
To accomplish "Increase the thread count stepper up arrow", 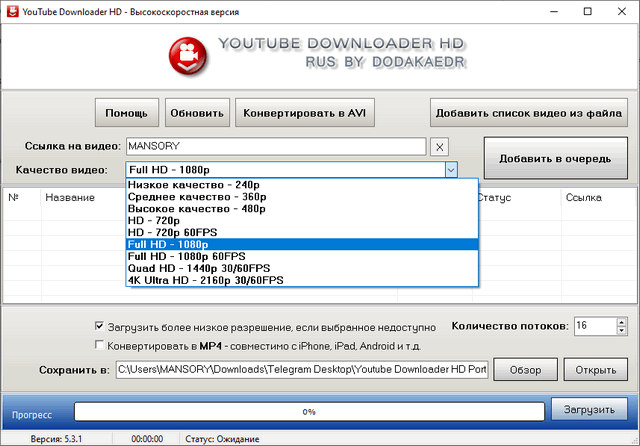I will (621, 322).
